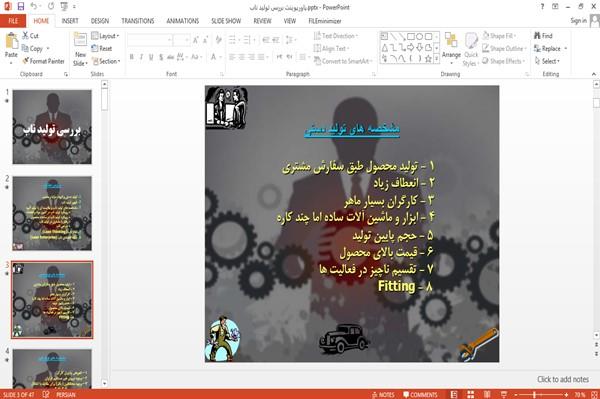Center text in Paragraph group

click(241, 57)
